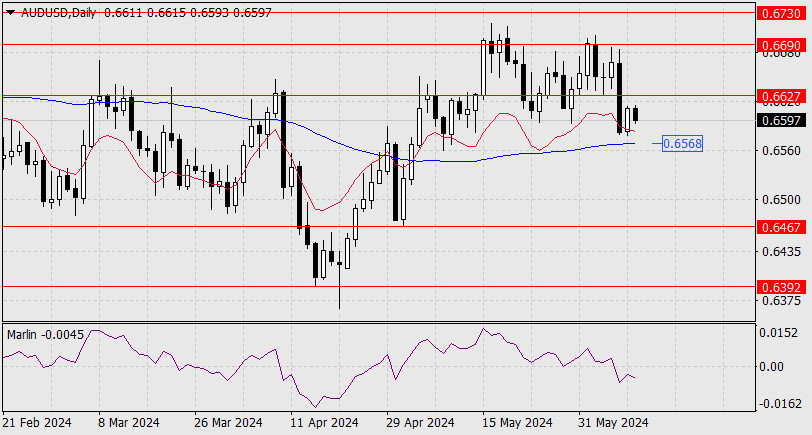The image size is (812, 435).
Task: Click the 29 Apr 2024 date label
Action: point(420,423)
